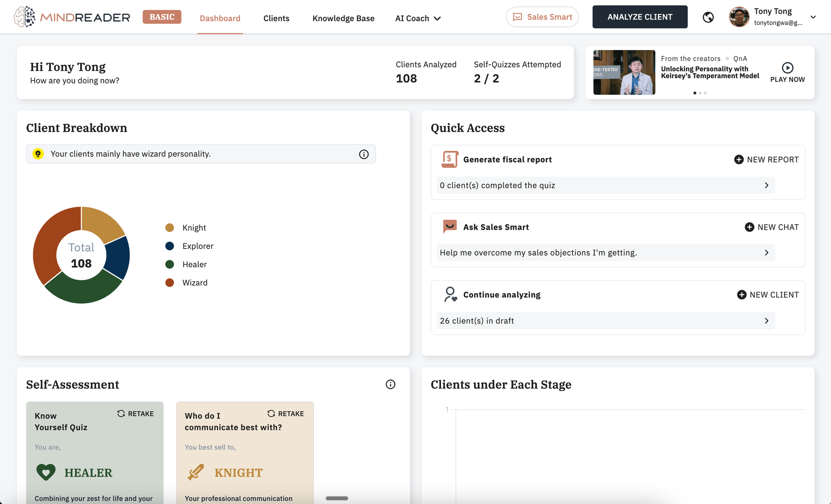Open the 26 clients in draft row
The width and height of the screenshot is (831, 504).
click(605, 321)
